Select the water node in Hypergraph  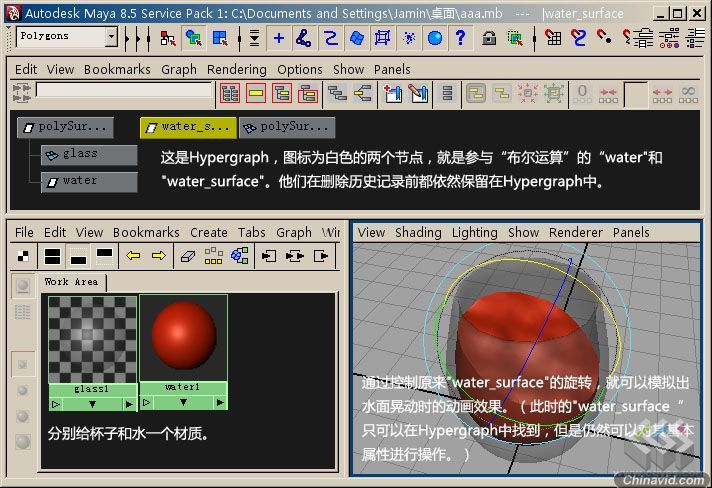(89, 182)
